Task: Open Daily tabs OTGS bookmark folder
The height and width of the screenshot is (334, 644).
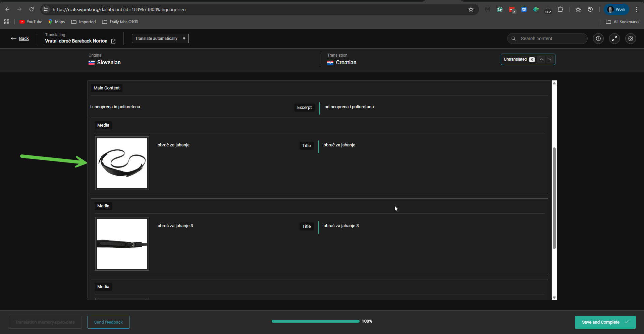Action: 120,22
